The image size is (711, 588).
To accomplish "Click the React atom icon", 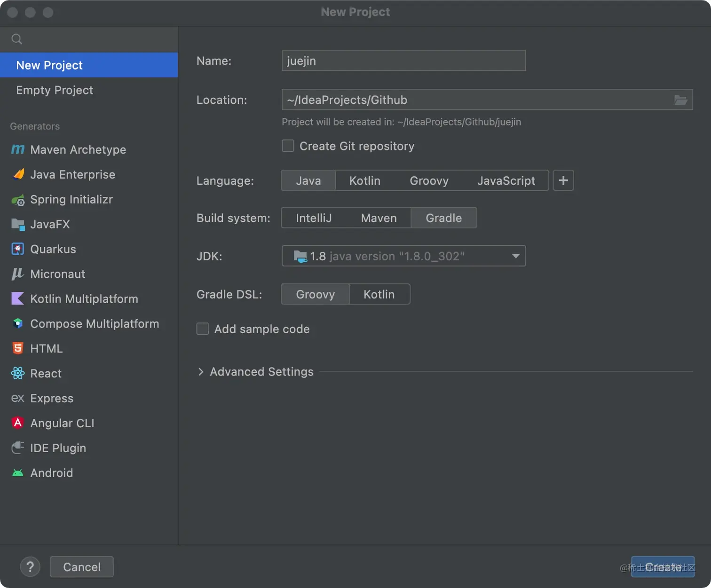I will coord(18,373).
